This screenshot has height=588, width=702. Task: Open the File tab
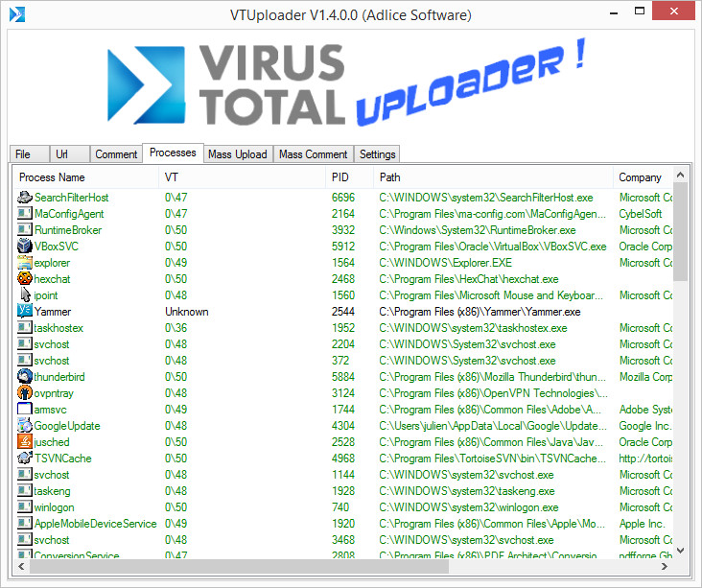(30, 154)
